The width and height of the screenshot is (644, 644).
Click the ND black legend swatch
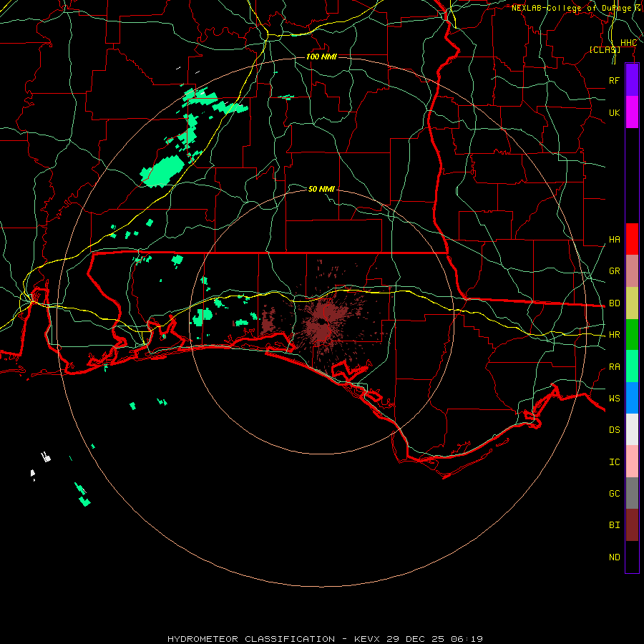coord(632,557)
